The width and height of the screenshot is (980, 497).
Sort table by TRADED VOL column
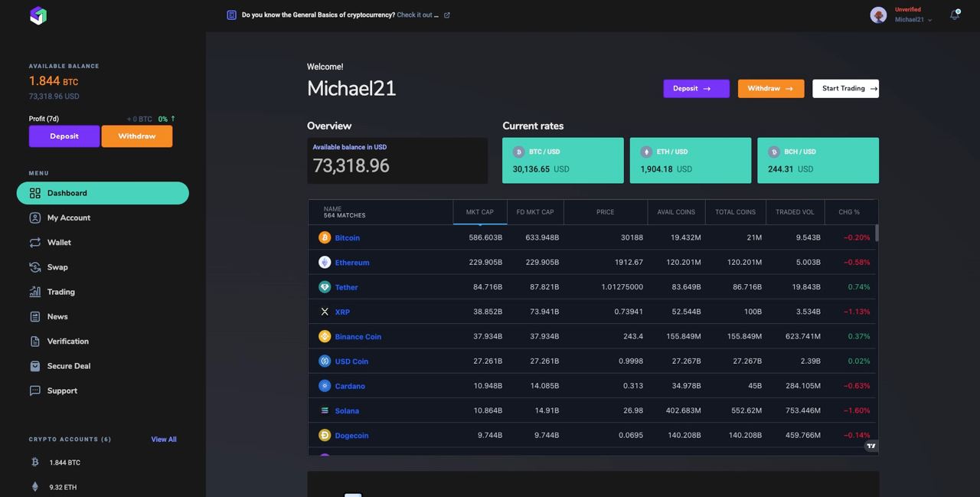pyautogui.click(x=795, y=212)
